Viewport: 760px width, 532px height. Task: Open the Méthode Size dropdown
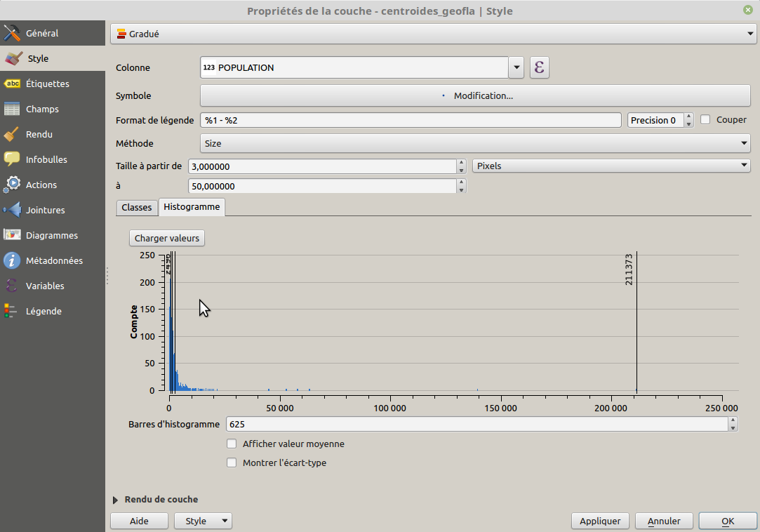click(x=475, y=143)
